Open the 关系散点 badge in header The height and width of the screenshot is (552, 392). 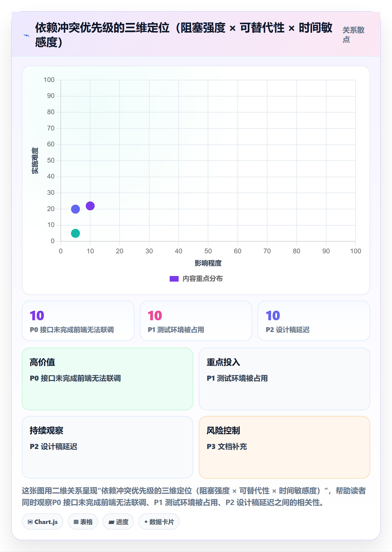click(x=353, y=35)
